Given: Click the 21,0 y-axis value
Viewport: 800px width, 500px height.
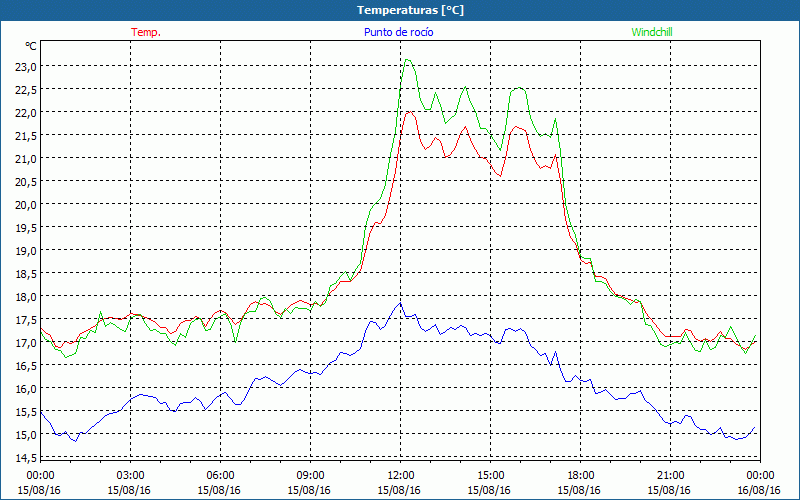Looking at the screenshot, I should pos(26,158).
